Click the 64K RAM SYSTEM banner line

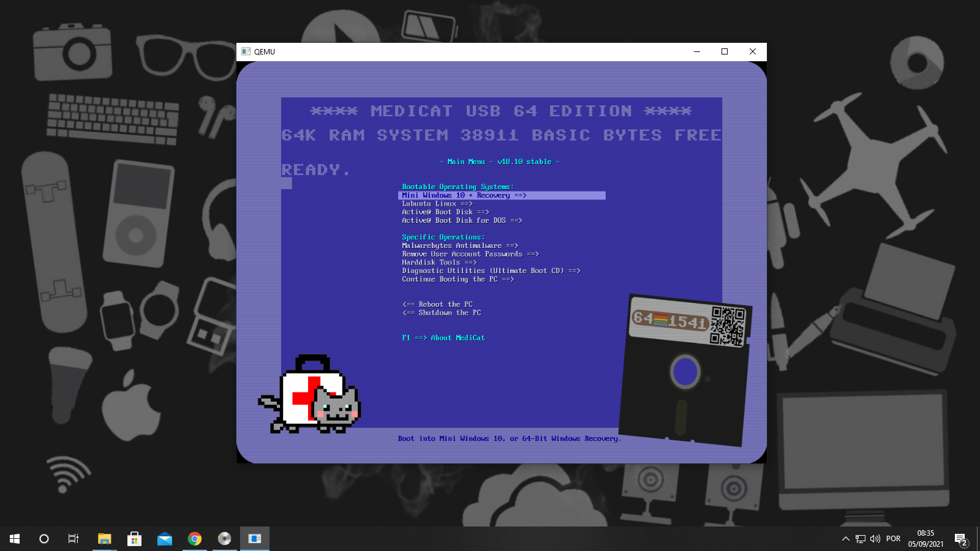[x=502, y=135]
